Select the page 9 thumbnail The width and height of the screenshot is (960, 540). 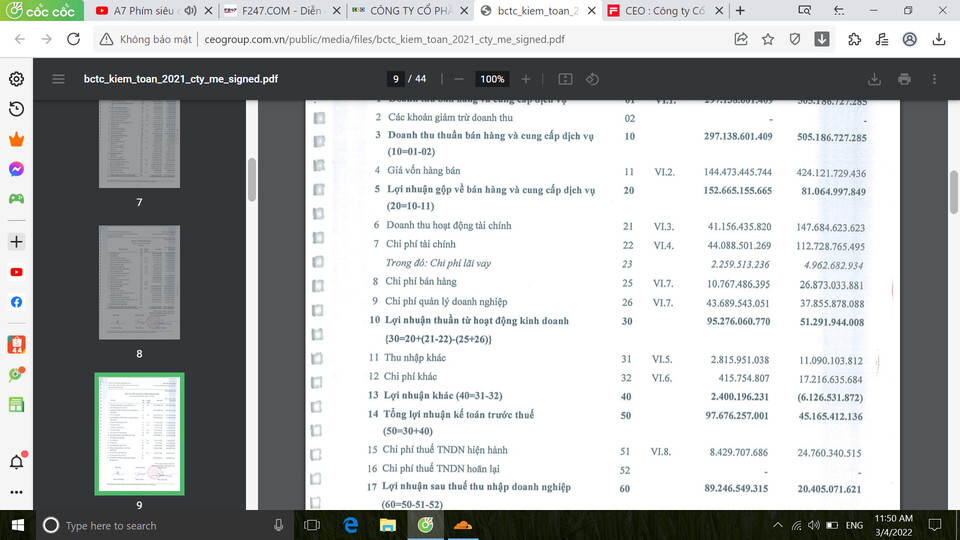(139, 433)
